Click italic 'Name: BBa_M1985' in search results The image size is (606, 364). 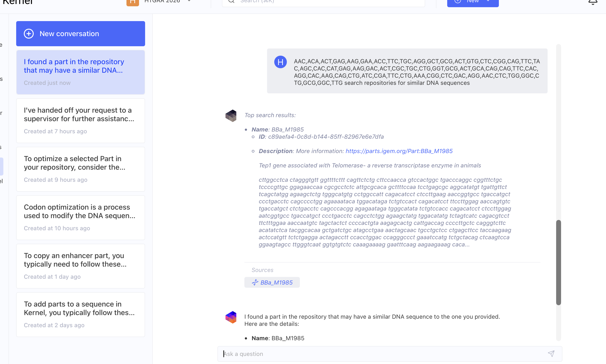pos(278,129)
